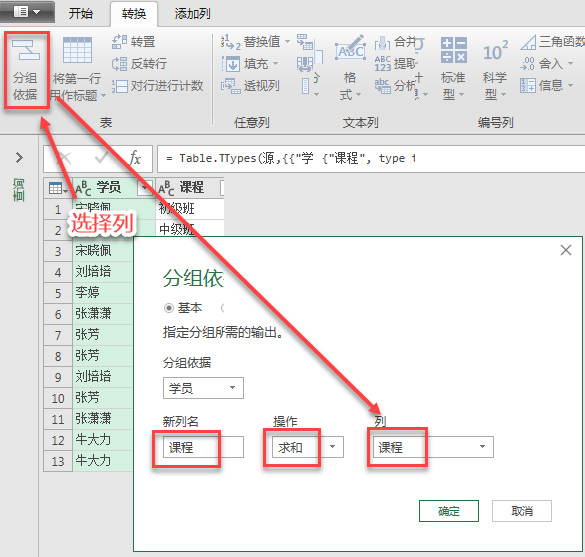This screenshot has height=557, width=585.
Task: Open the column 课程 dropdown in dialog
Action: click(x=433, y=447)
